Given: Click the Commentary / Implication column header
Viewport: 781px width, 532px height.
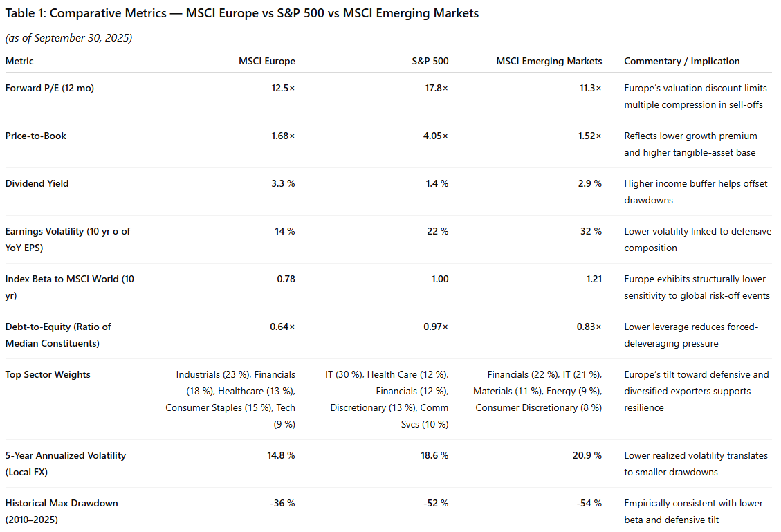Looking at the screenshot, I should click(x=681, y=61).
